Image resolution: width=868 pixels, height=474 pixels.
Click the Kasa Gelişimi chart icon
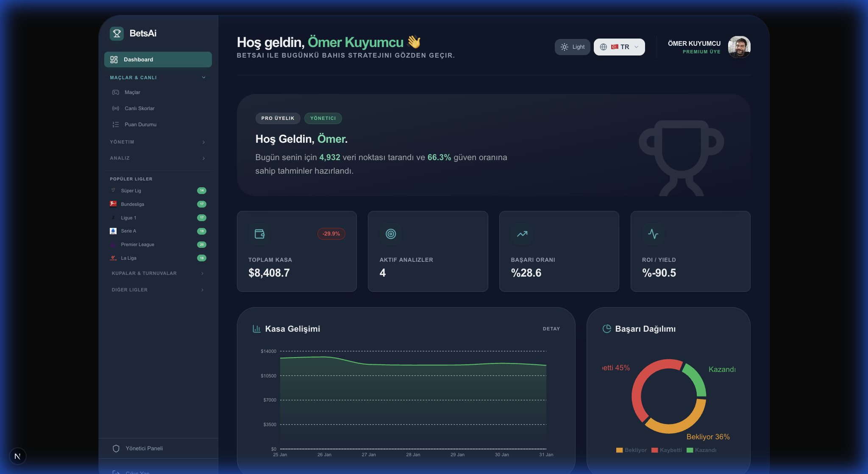[x=256, y=328]
